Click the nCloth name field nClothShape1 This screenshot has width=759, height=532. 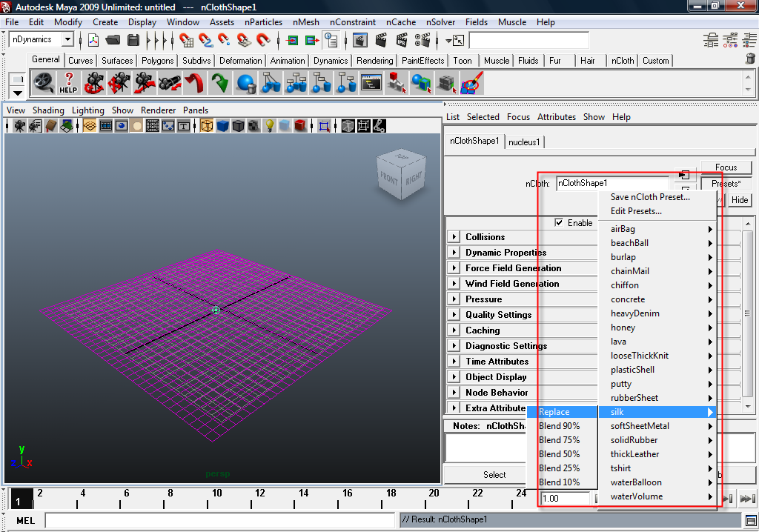(x=612, y=184)
